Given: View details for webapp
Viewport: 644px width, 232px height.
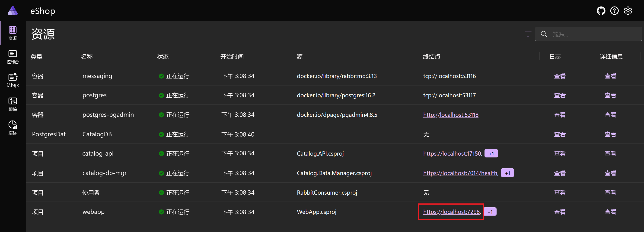Looking at the screenshot, I should click(610, 212).
